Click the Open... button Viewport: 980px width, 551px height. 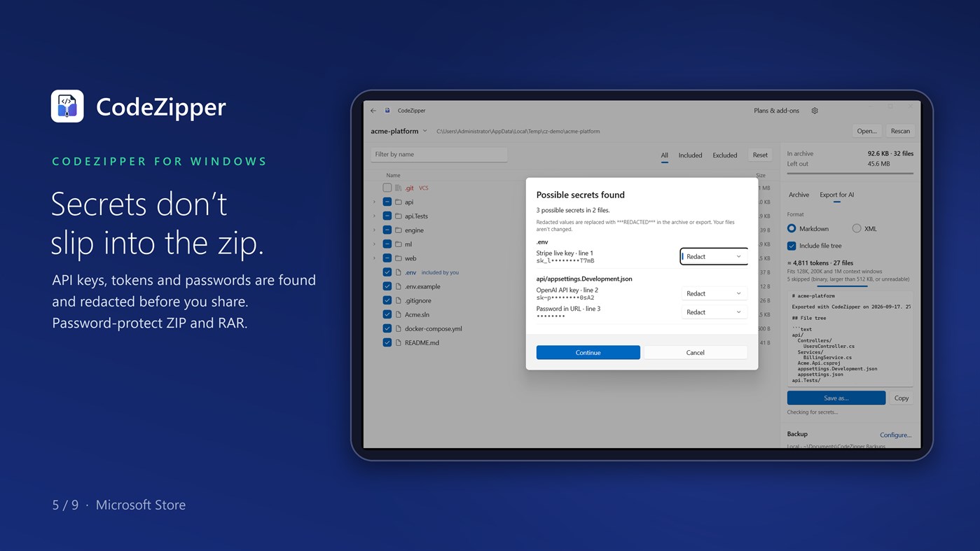click(x=867, y=131)
